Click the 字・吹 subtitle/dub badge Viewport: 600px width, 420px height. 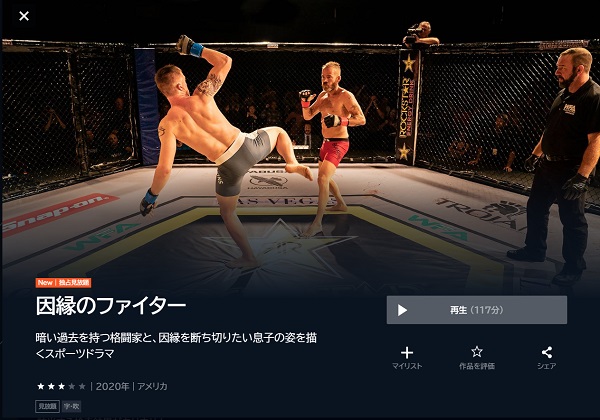[x=72, y=406]
